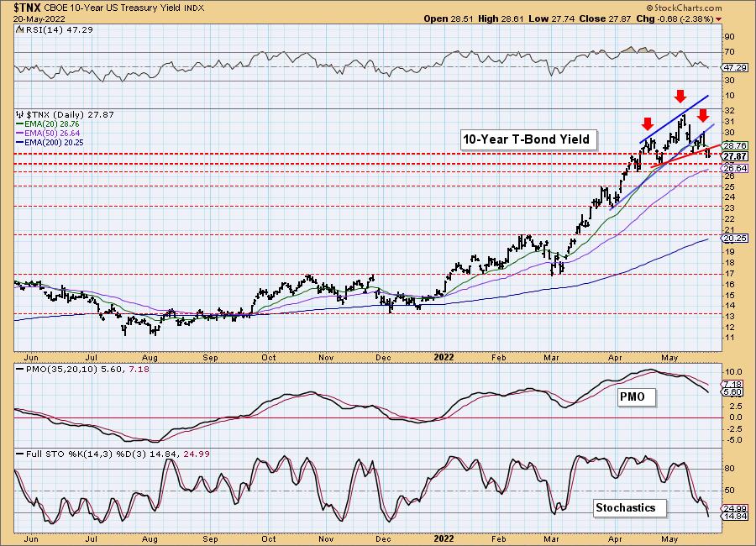Screen dimensions: 756x546
Task: Open the StockCharts.com copyright link
Action: (x=684, y=8)
